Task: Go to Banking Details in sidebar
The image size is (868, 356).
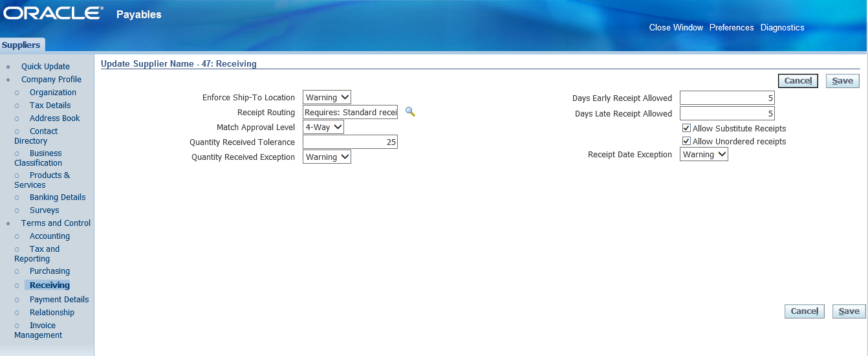Action: click(x=58, y=197)
